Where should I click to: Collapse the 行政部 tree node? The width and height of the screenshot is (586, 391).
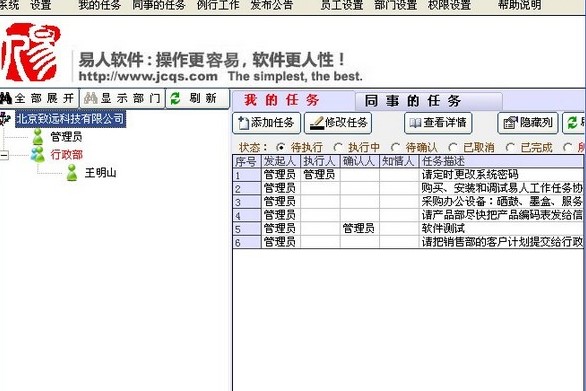(x=4, y=155)
